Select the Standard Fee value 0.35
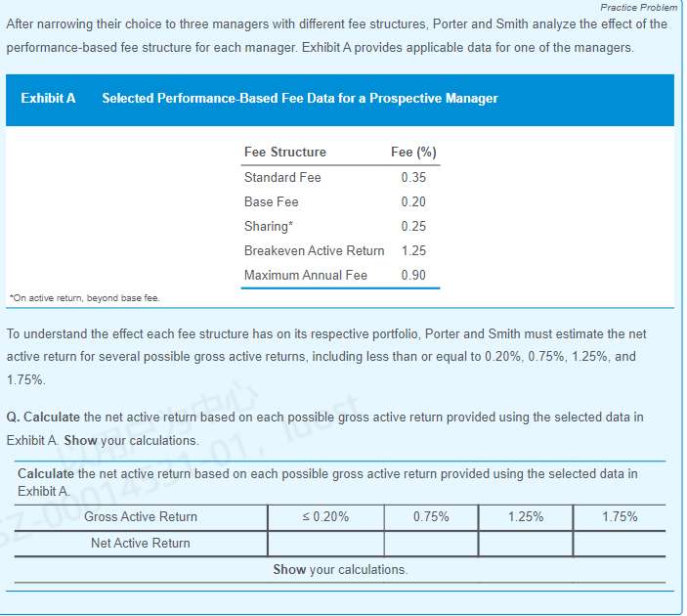 tap(412, 177)
